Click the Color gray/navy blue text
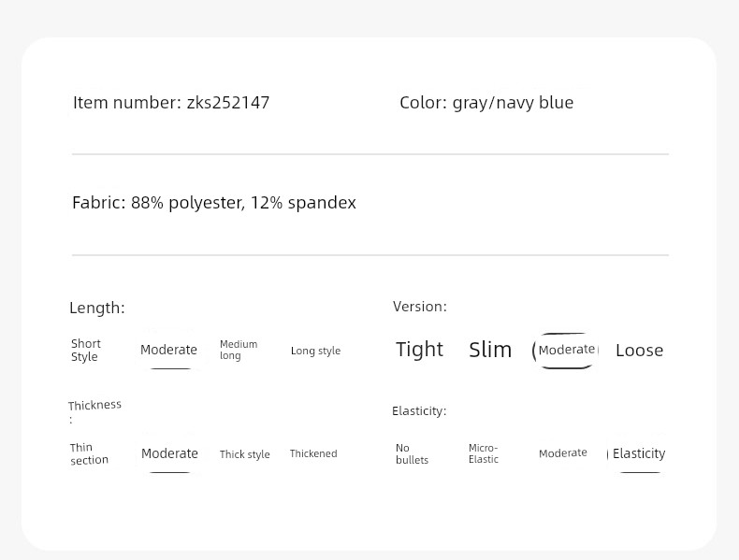739x560 pixels. pos(486,103)
